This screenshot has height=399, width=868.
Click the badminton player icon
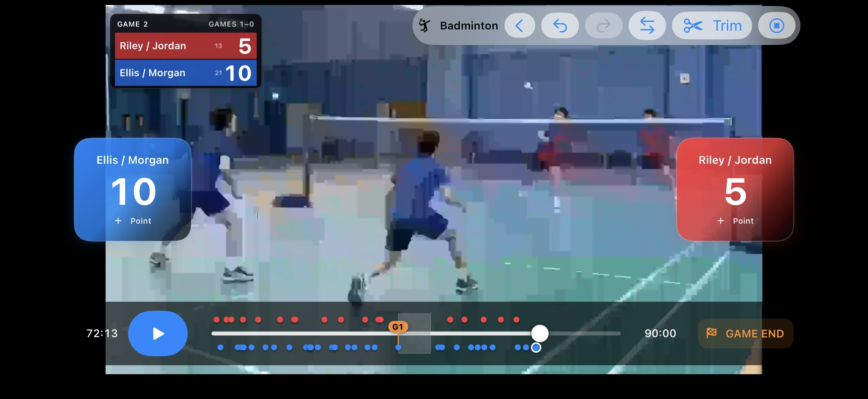[x=424, y=25]
